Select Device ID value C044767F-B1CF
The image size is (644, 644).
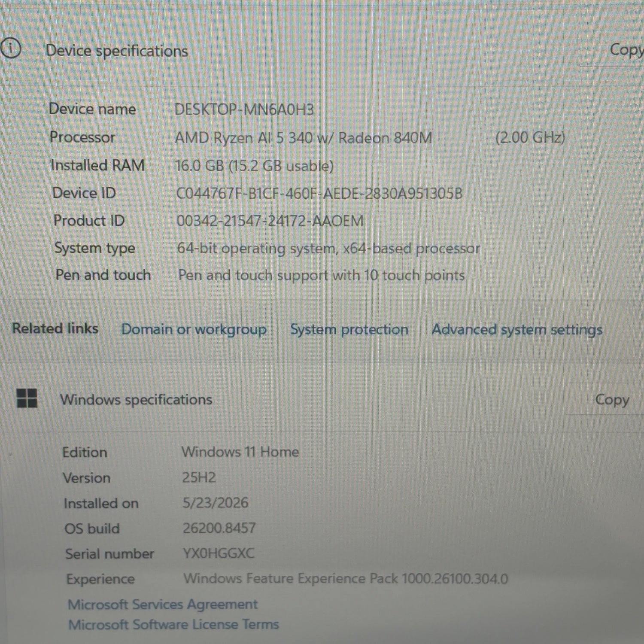pyautogui.click(x=319, y=194)
